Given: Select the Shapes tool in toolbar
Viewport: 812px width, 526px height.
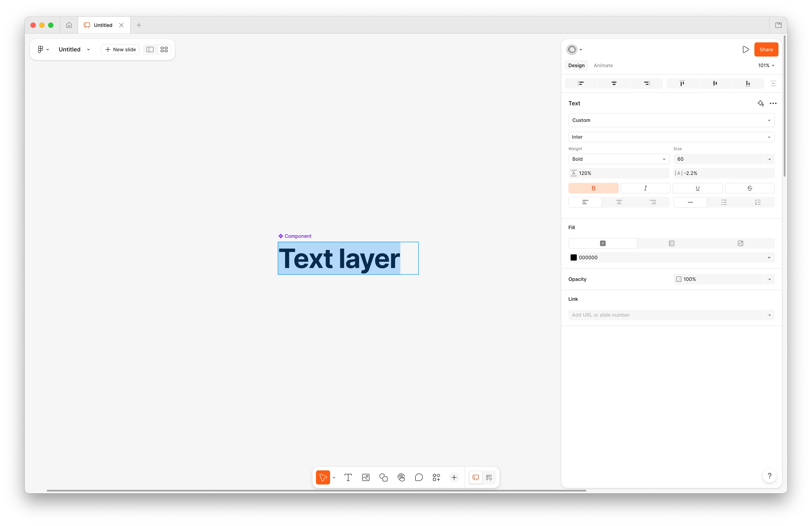Looking at the screenshot, I should point(383,478).
